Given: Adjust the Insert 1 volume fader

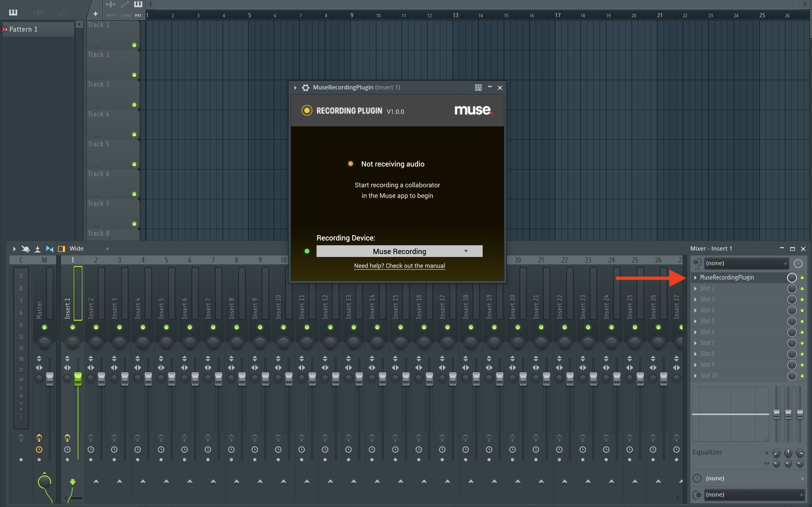Looking at the screenshot, I should (78, 379).
